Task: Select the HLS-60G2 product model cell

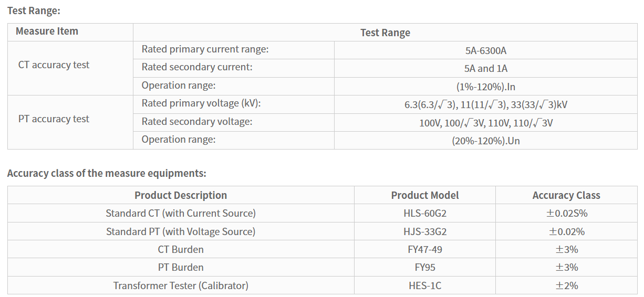Action: [425, 213]
